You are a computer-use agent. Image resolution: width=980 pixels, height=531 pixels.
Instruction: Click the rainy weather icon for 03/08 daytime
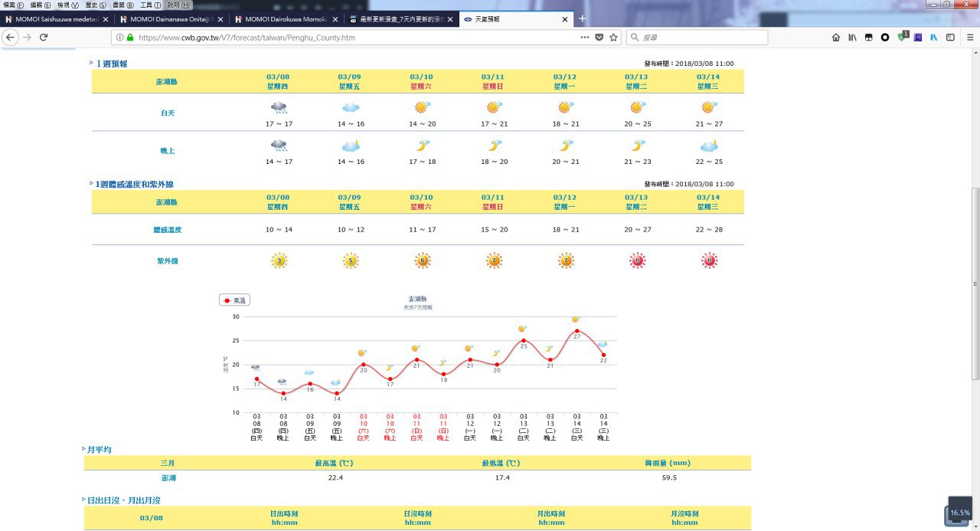[x=278, y=107]
